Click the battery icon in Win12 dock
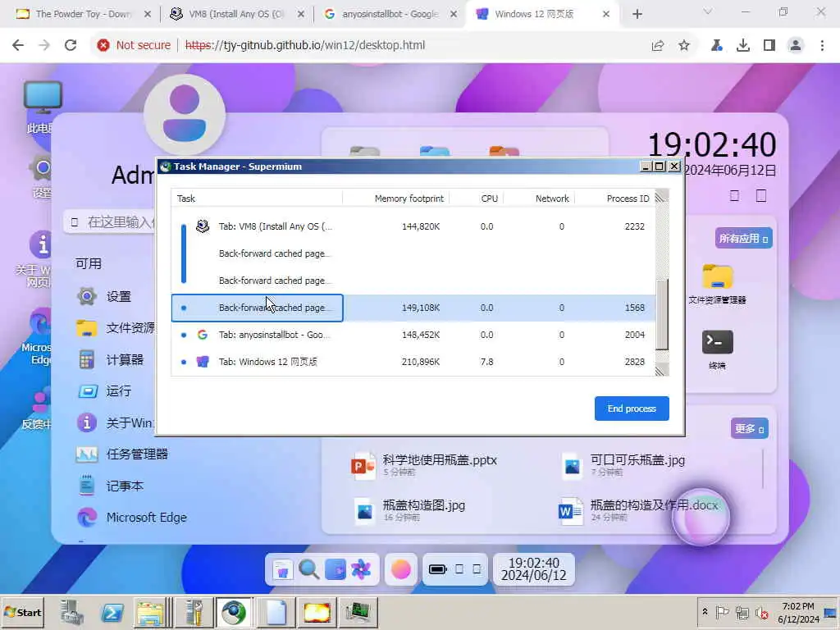Viewport: 840px width, 630px height. tap(438, 569)
